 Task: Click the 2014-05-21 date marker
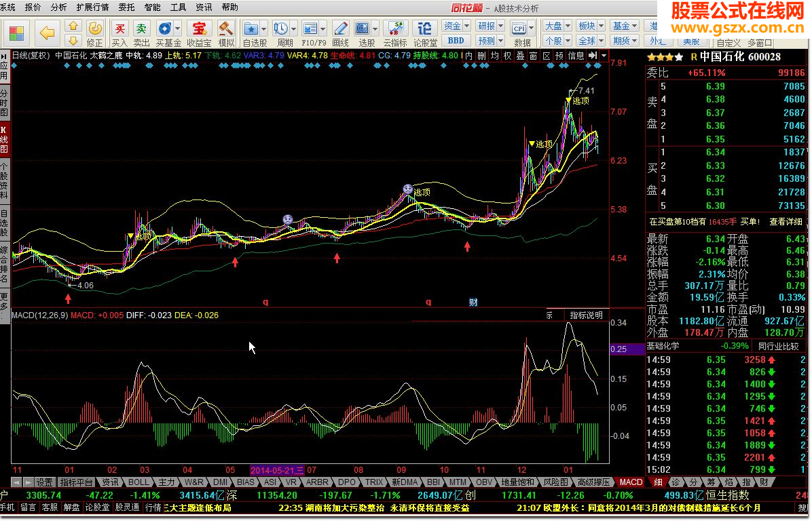(278, 470)
